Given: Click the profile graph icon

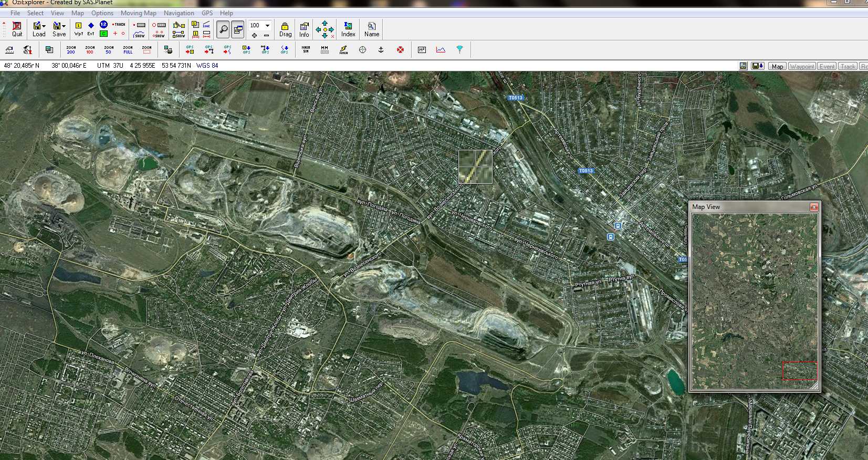Looking at the screenshot, I should (x=441, y=50).
